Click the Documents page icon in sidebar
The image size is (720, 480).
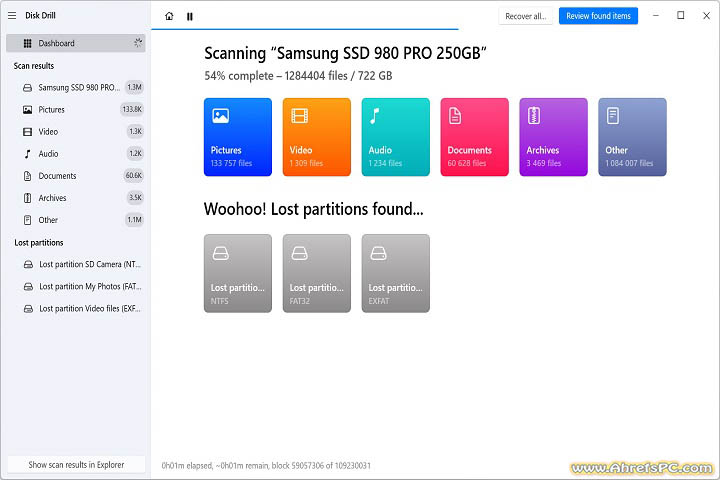pos(28,176)
